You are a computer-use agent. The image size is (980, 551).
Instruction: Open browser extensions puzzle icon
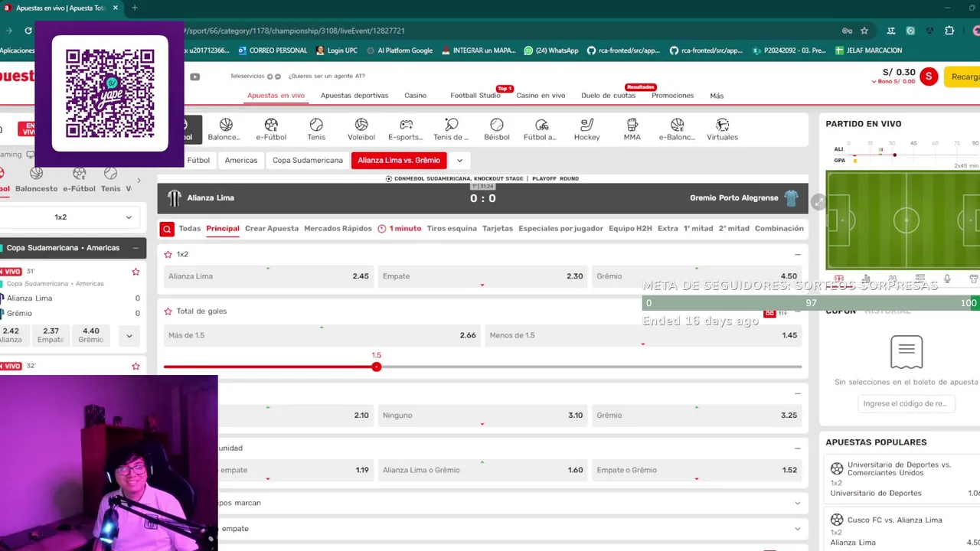click(949, 31)
